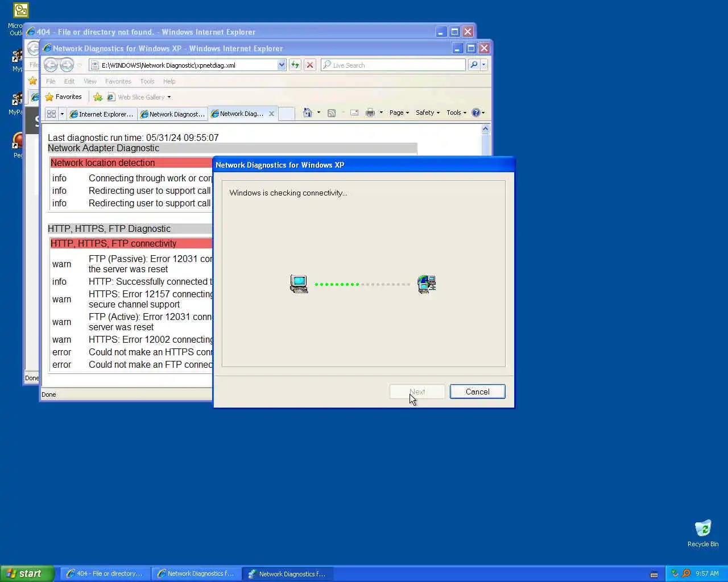
Task: Click the sync arrows tray icon
Action: (x=675, y=573)
